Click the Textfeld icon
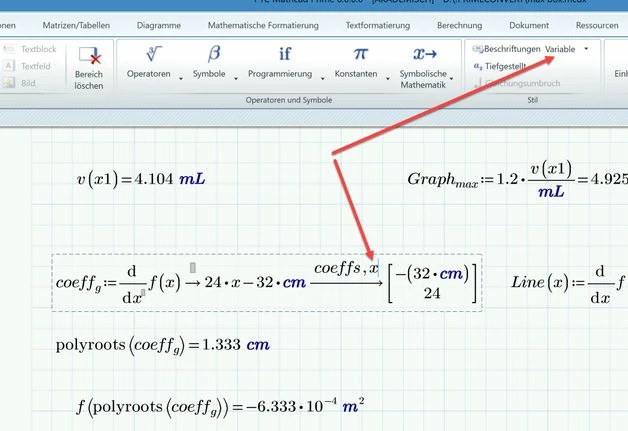This screenshot has height=431, width=628. click(x=9, y=66)
